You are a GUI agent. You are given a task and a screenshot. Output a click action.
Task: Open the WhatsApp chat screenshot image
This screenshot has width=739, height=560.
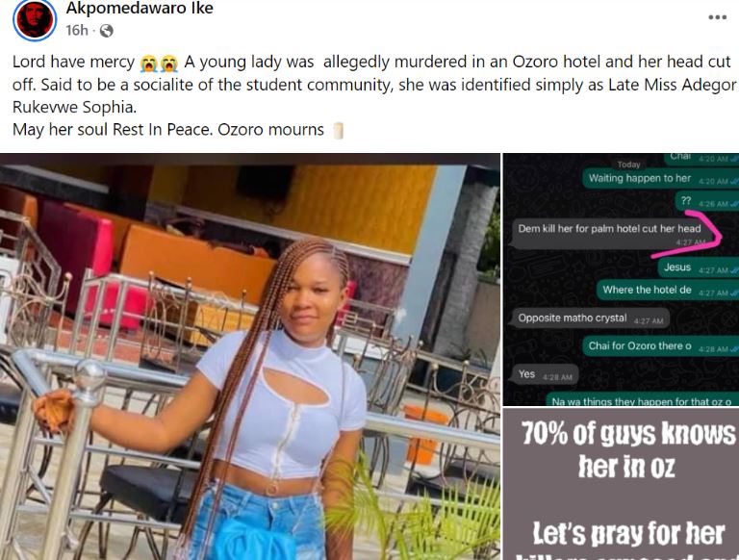[x=621, y=279]
